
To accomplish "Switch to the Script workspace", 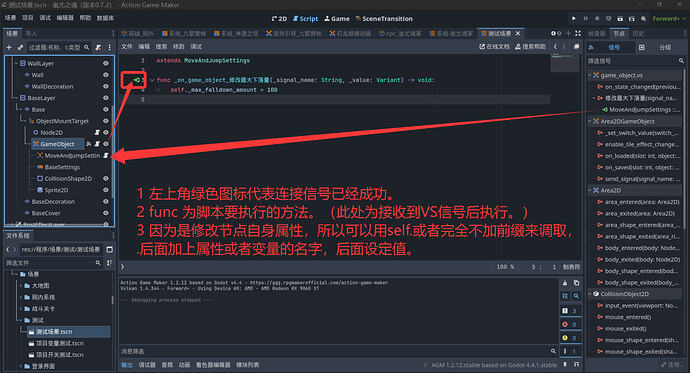I will [x=305, y=18].
